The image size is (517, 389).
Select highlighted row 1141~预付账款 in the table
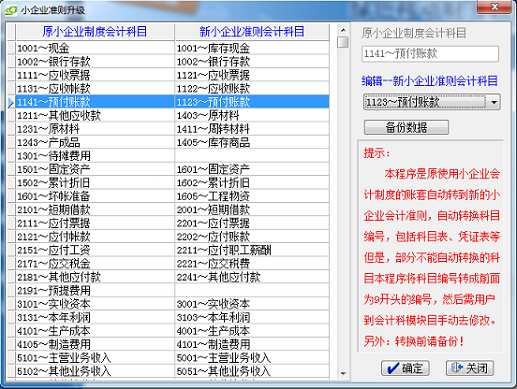pos(95,102)
